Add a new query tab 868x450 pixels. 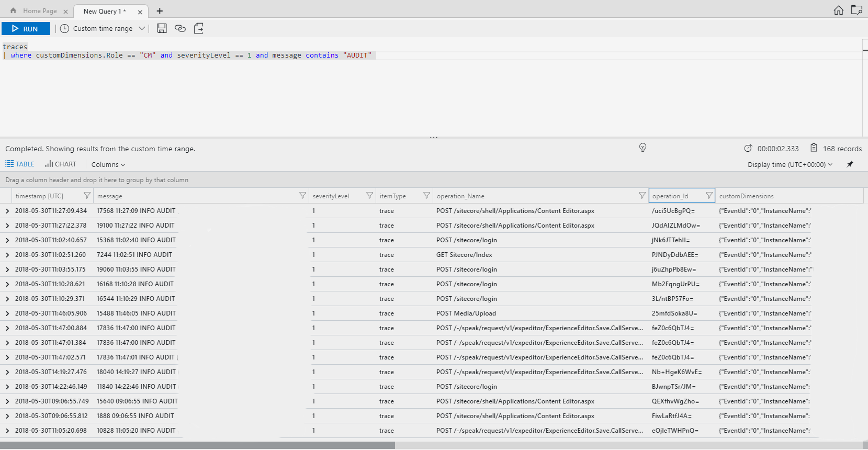pos(160,11)
